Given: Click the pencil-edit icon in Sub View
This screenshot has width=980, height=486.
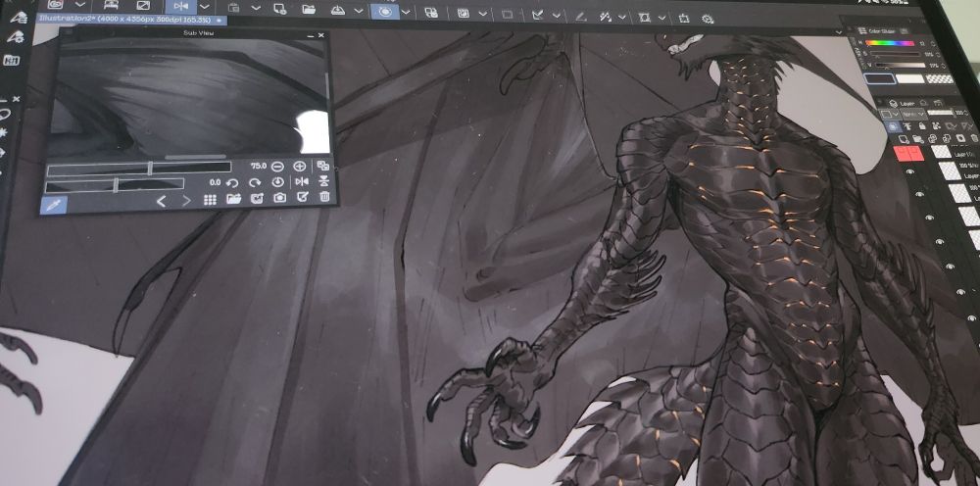Looking at the screenshot, I should 303,197.
